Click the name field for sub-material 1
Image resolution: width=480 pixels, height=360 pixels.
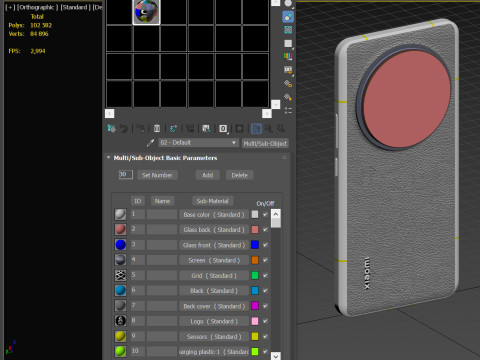click(x=162, y=214)
